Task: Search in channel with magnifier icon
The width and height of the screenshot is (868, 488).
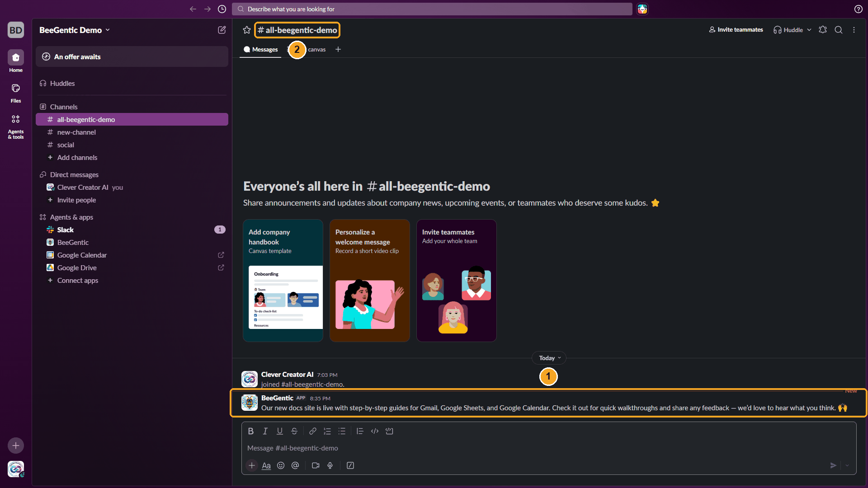Action: (x=839, y=30)
